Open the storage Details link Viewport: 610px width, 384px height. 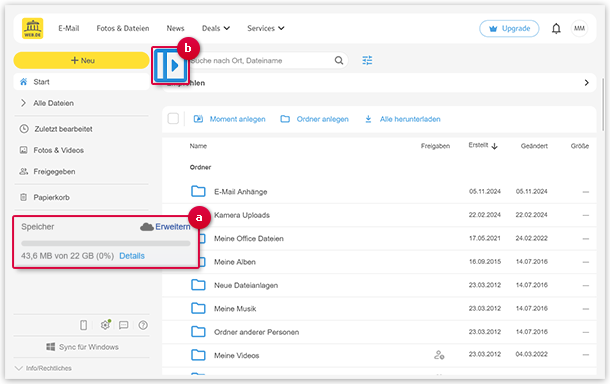coord(132,256)
